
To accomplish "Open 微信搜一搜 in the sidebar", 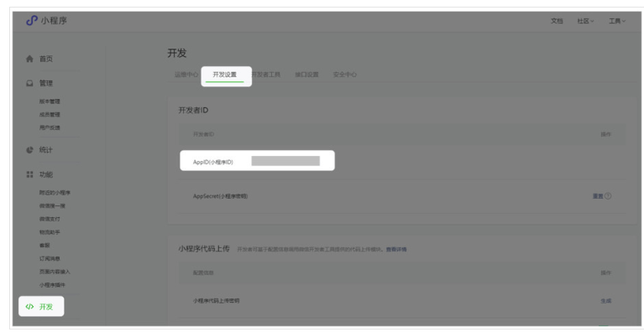I will [52, 205].
